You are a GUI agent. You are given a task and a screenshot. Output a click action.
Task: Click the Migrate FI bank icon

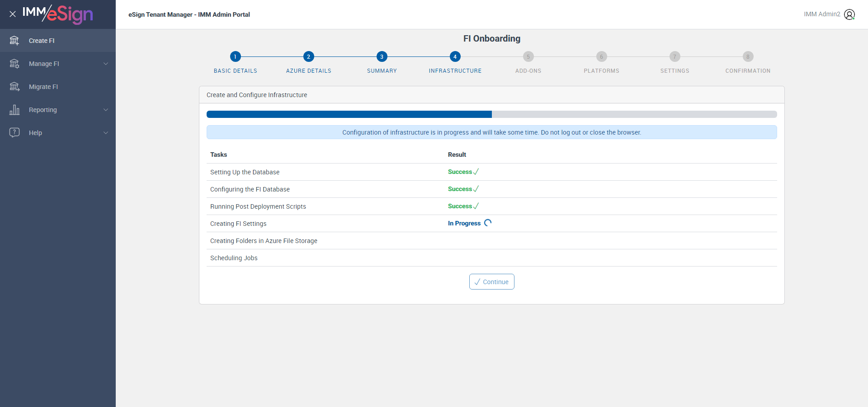click(14, 87)
